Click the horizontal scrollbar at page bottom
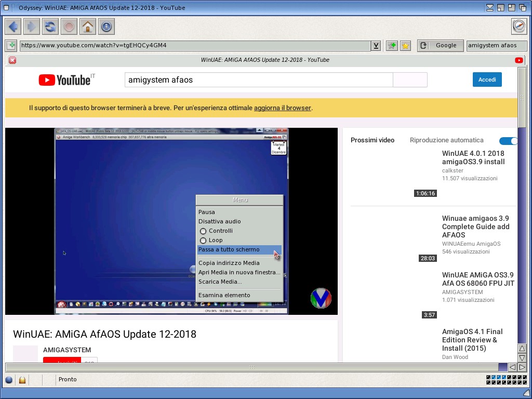The image size is (532, 399). click(251, 367)
